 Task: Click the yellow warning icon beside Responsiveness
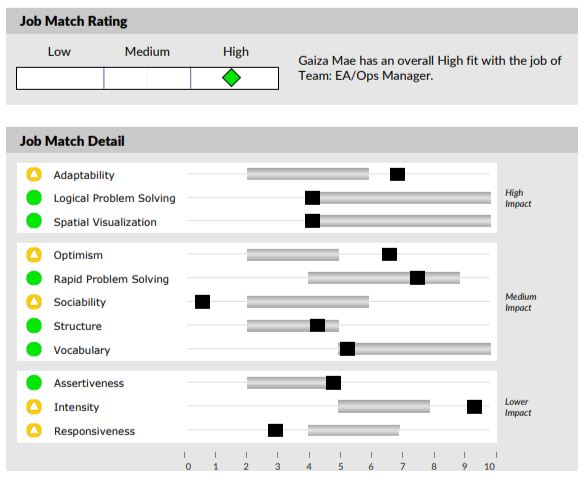pos(34,431)
